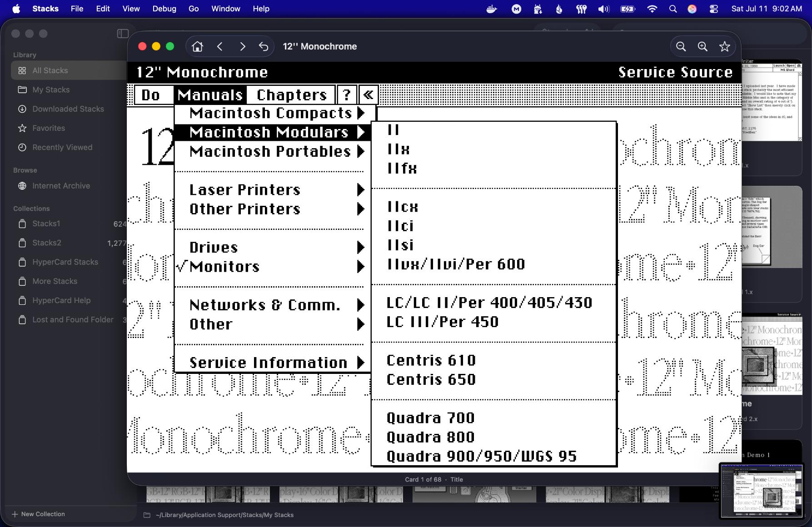Click the Wi-Fi status icon
This screenshot has height=527, width=812.
click(652, 9)
